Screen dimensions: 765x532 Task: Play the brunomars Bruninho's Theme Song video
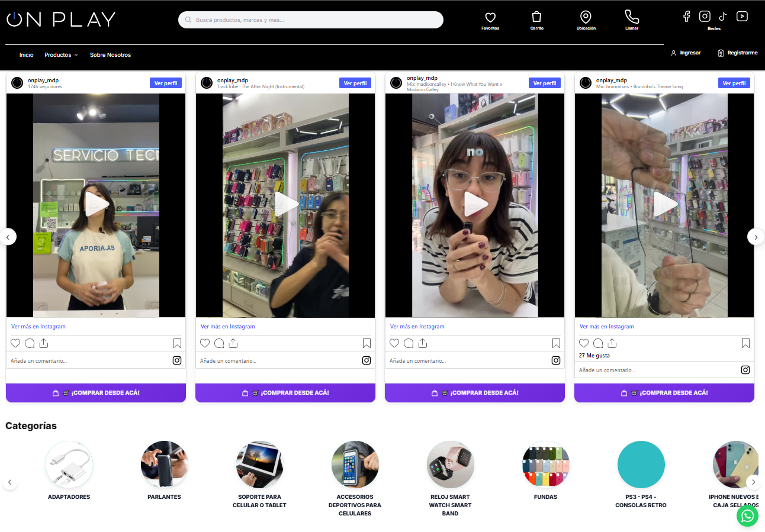664,205
